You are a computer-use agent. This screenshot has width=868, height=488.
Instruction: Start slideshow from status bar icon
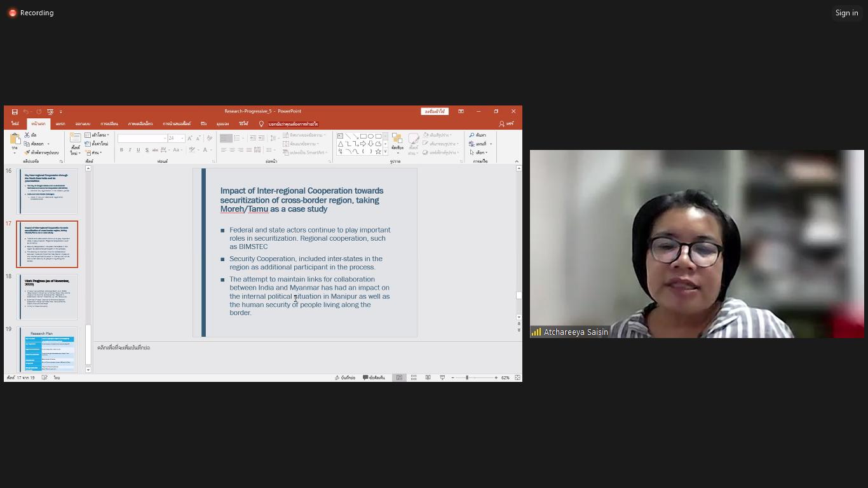[442, 377]
